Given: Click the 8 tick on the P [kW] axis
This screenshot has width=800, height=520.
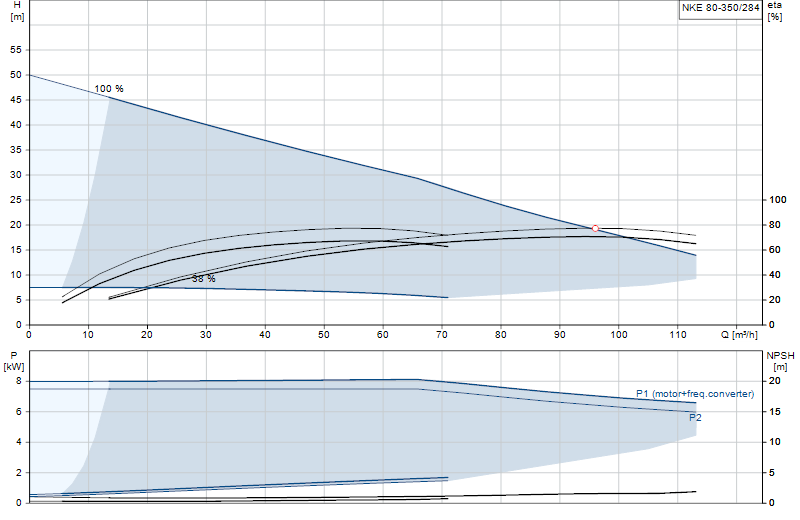Looking at the screenshot, I should pos(19,381).
